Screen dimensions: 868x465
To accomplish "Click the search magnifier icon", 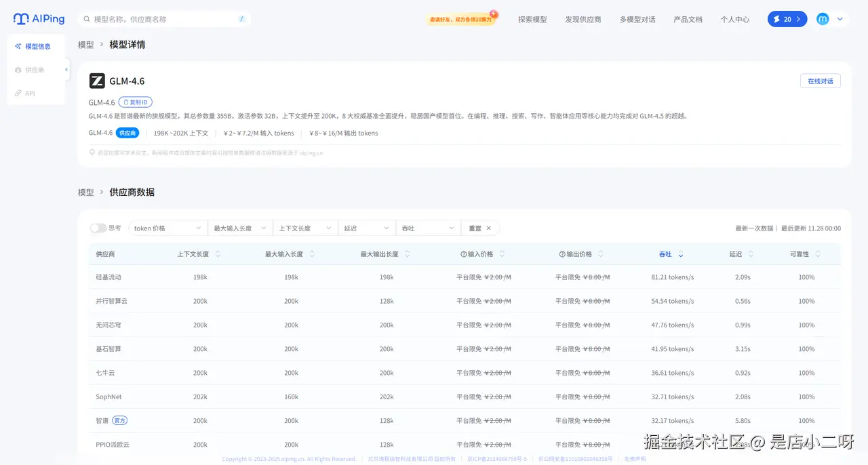I will point(86,20).
